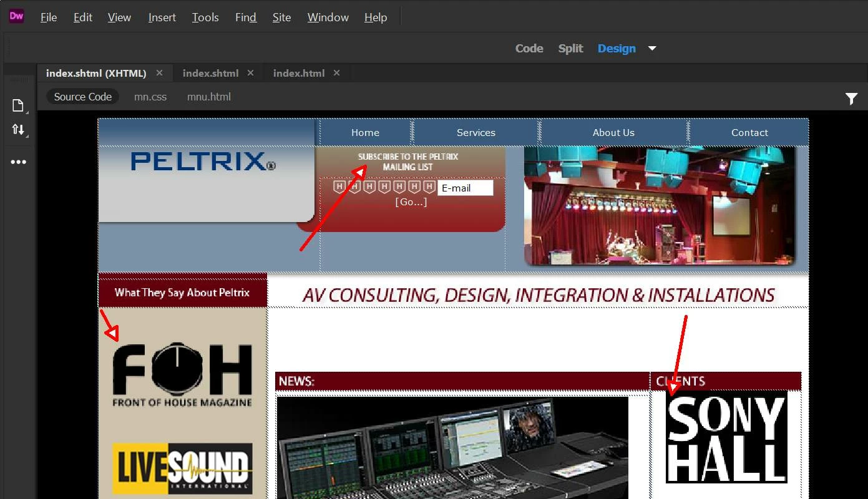The width and height of the screenshot is (868, 499).
Task: Click the 'AV CONSULTING, DESIGN, INTEGRATION & INSTALLATIONS' banner
Action: click(539, 295)
